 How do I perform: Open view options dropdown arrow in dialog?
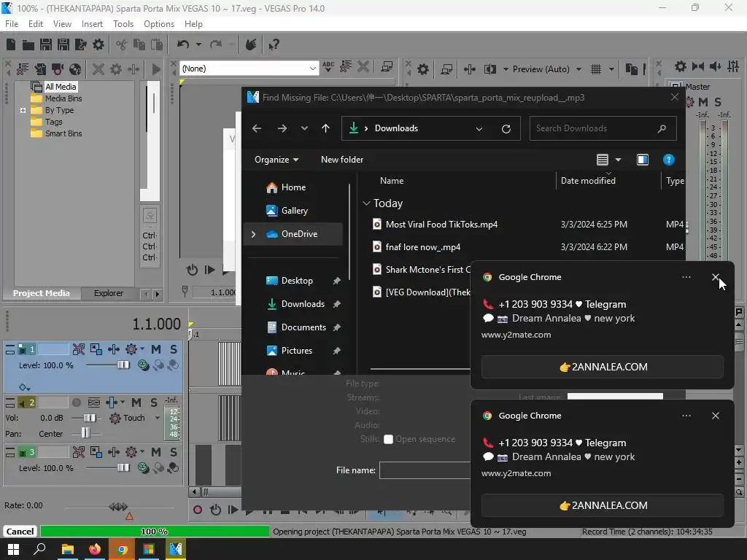point(619,160)
